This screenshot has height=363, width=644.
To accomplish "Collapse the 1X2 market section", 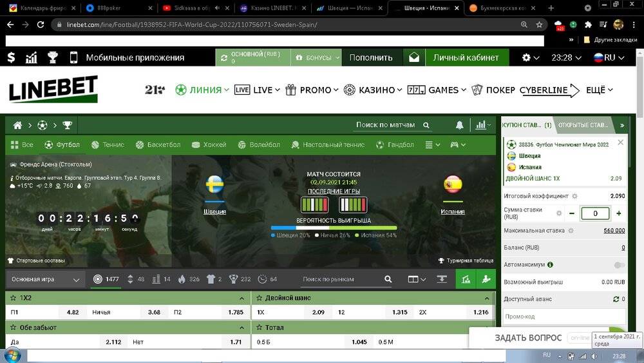I will [241, 299].
